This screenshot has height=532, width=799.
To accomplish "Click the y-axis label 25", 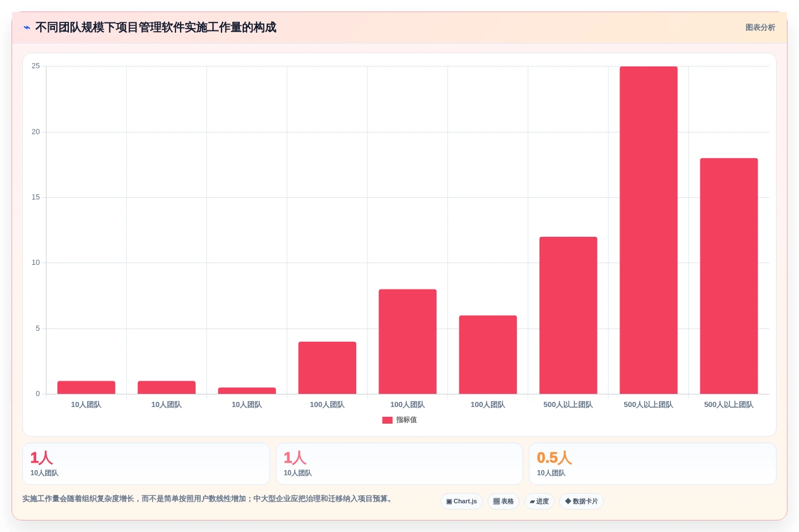I will point(36,66).
